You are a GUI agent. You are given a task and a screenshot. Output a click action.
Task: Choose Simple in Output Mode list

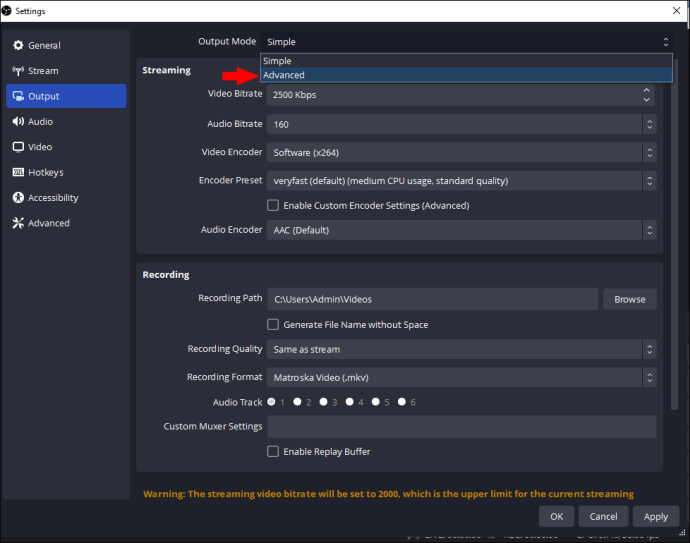[466, 61]
